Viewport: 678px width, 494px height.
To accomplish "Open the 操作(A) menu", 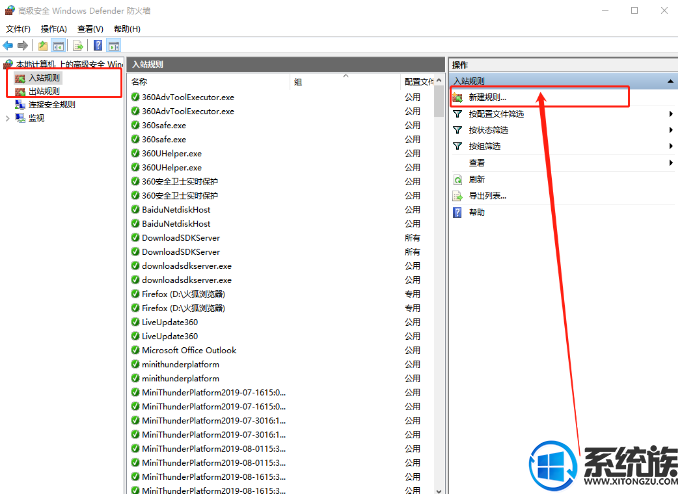I will pyautogui.click(x=54, y=29).
